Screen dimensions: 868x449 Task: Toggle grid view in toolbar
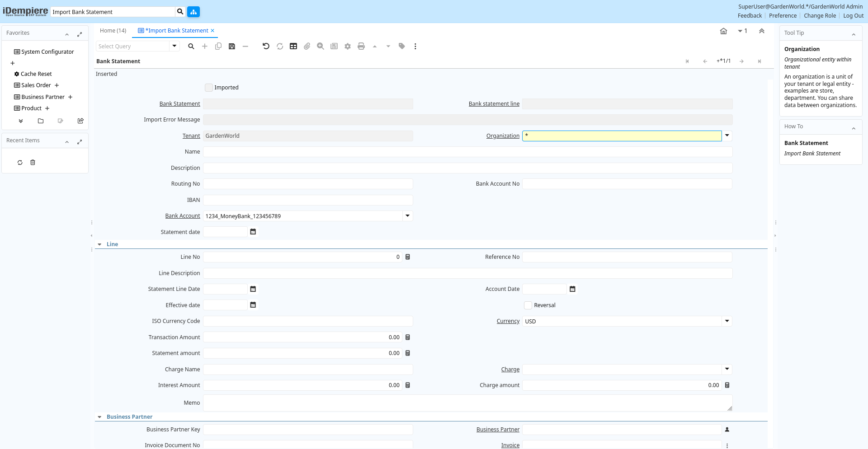pyautogui.click(x=293, y=46)
